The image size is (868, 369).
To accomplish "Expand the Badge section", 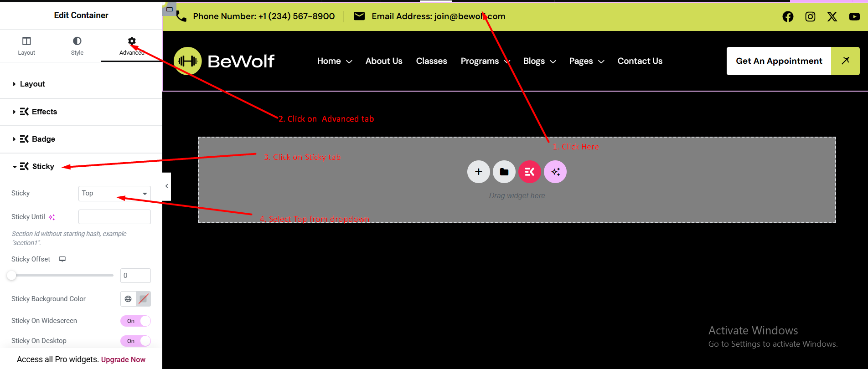I will 81,139.
